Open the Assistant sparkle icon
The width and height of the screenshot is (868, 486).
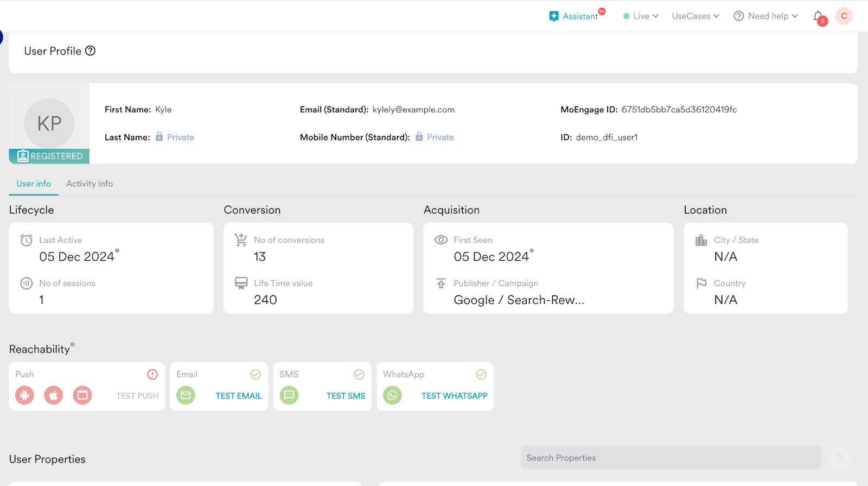553,16
